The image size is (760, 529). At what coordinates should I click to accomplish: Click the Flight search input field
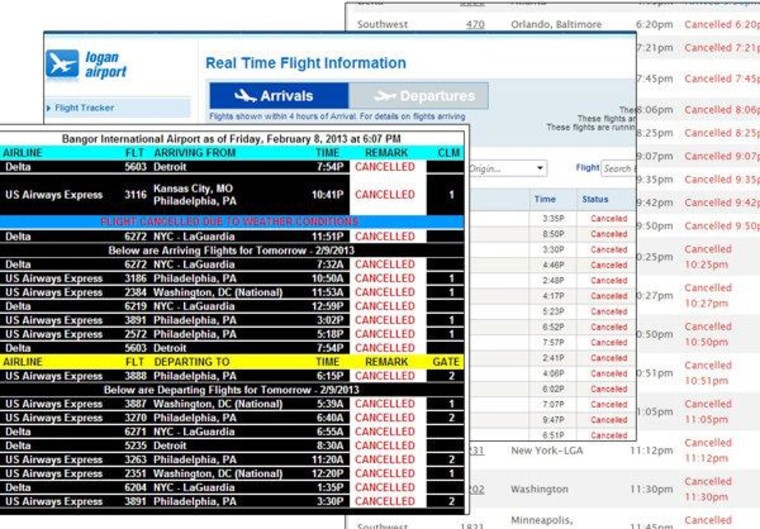click(x=617, y=169)
